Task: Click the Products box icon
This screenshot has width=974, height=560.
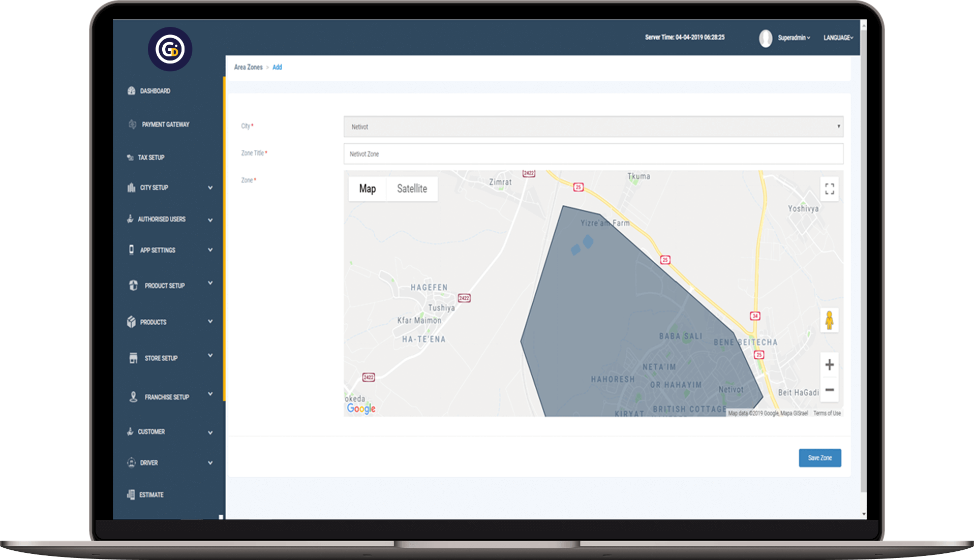Action: [x=131, y=322]
